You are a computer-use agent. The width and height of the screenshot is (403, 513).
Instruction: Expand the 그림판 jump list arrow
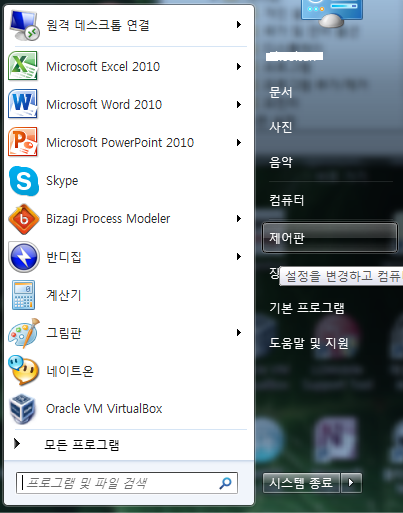pos(239,333)
